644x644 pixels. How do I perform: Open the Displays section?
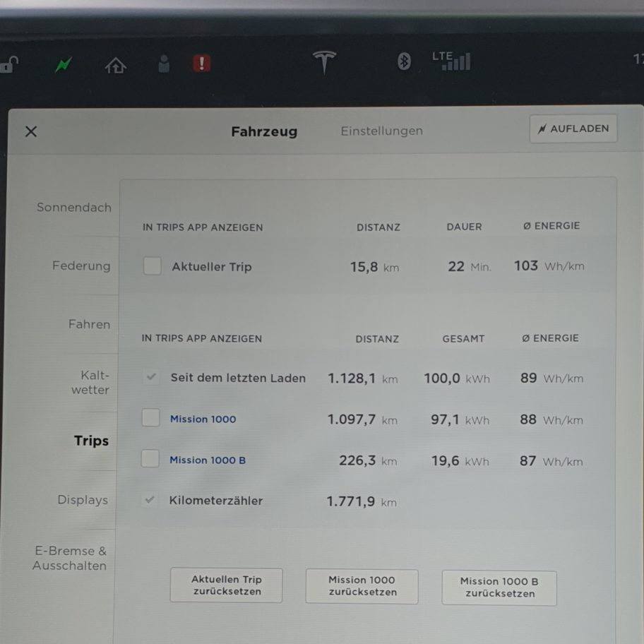(x=83, y=500)
